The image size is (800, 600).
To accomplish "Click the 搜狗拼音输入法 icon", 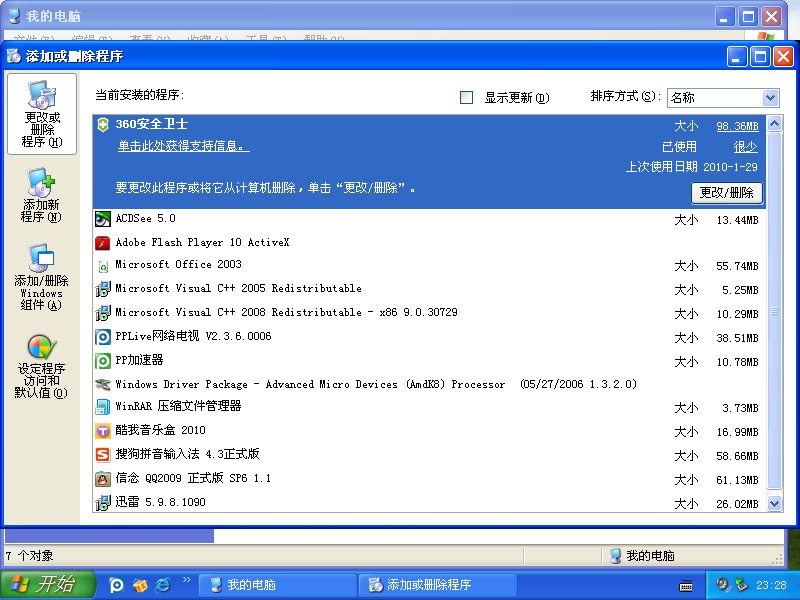I will pos(103,455).
